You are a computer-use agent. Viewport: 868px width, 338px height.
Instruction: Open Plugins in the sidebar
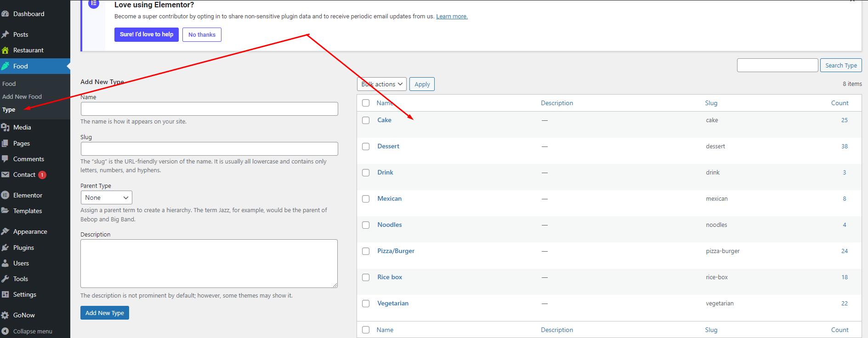(23, 248)
